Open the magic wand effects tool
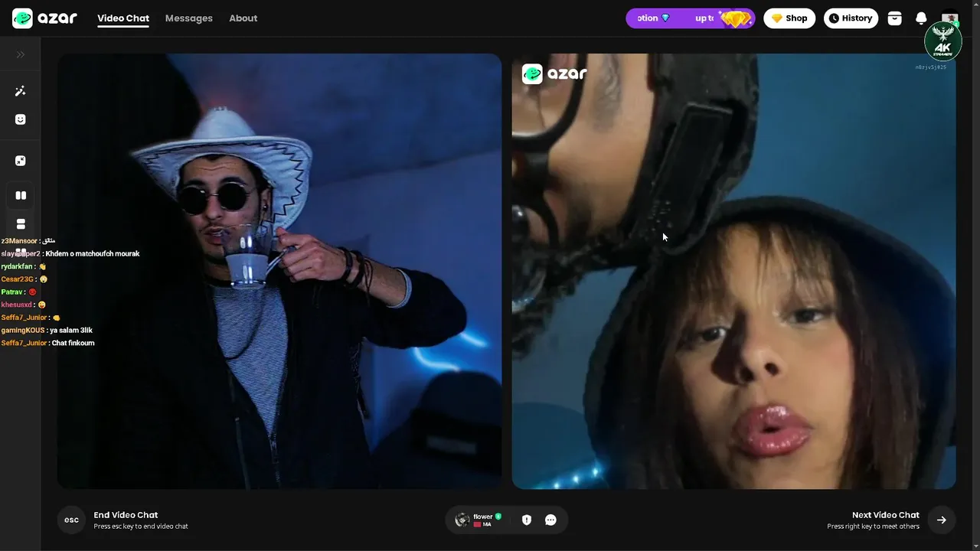The width and height of the screenshot is (980, 551). [x=21, y=91]
